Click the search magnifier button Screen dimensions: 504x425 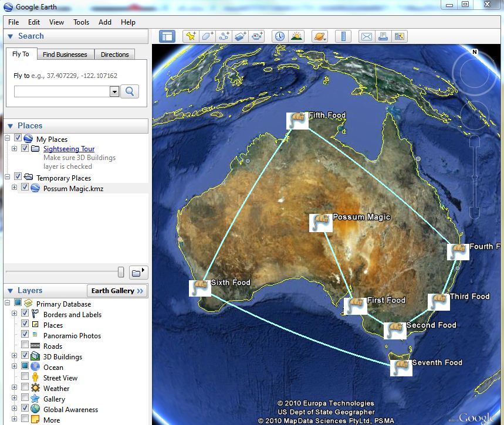(x=130, y=91)
